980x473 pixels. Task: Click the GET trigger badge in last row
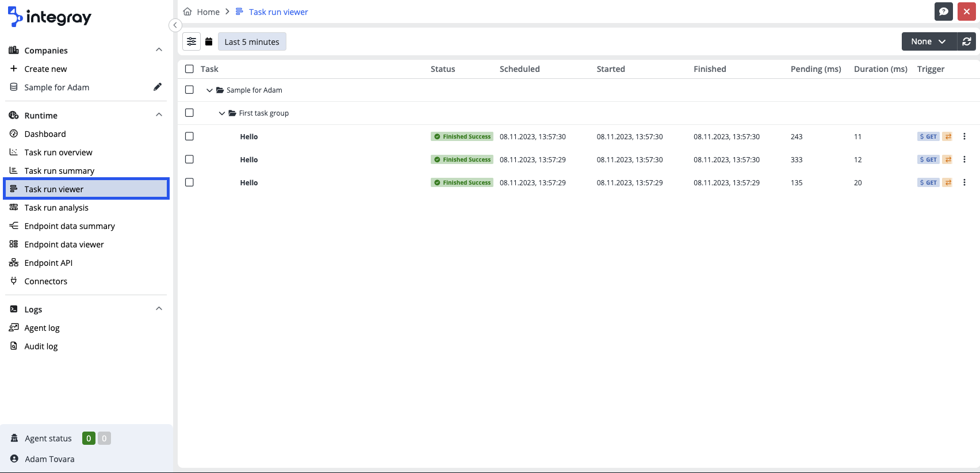coord(928,182)
